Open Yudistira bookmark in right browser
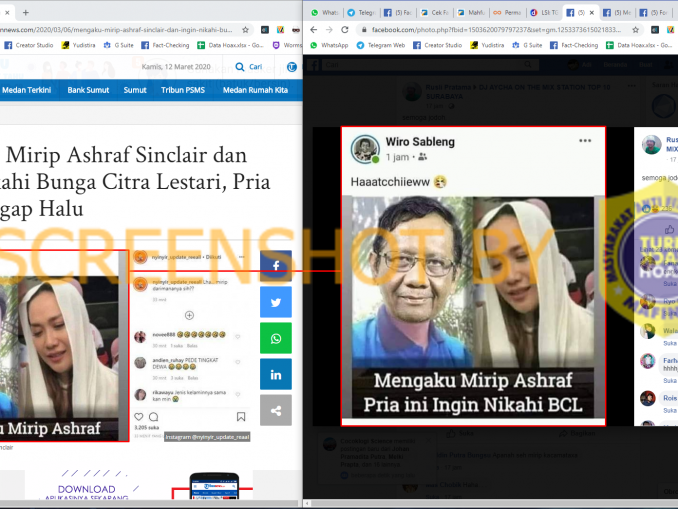Image resolution: width=678 pixels, height=509 pixels. 487,45
